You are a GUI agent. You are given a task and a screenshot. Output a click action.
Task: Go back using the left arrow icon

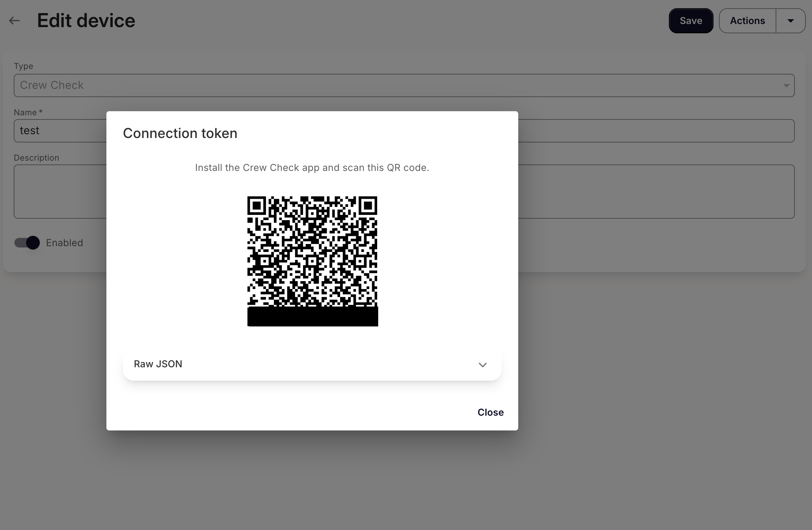(x=14, y=21)
